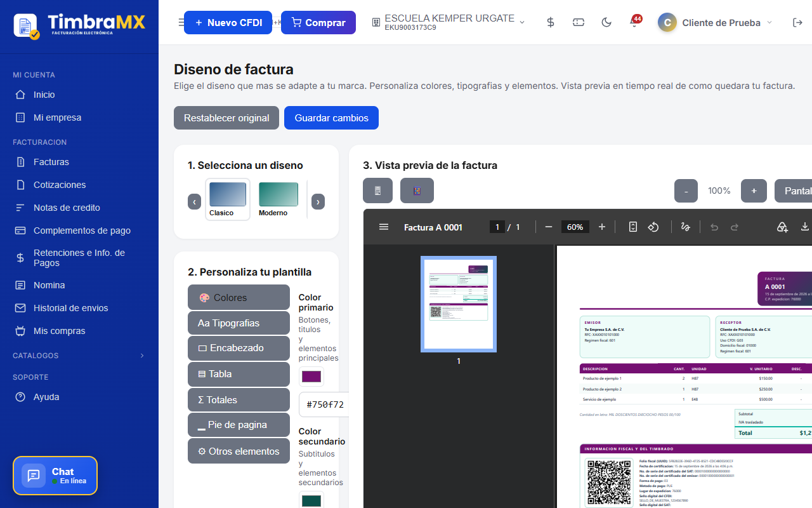The height and width of the screenshot is (508, 812).
Task: Click the dollar sign icon in header
Action: coord(551,22)
